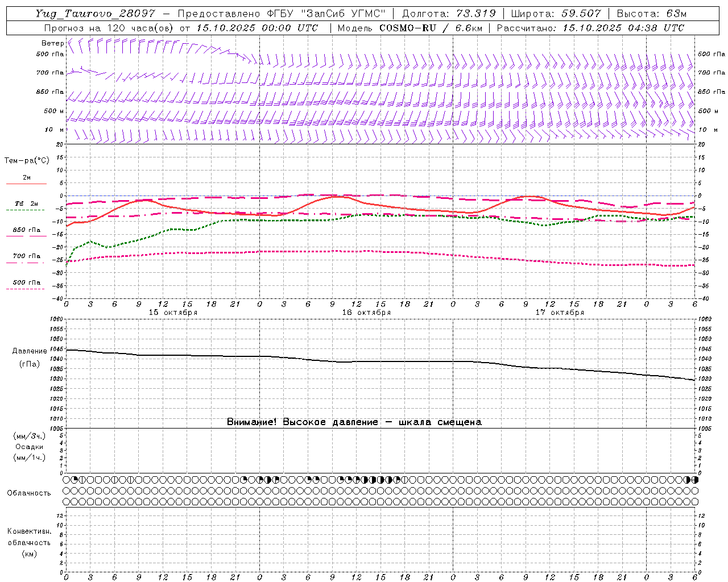
Task: Click the COSMO-RU / 6.6км model label
Action: tap(431, 28)
